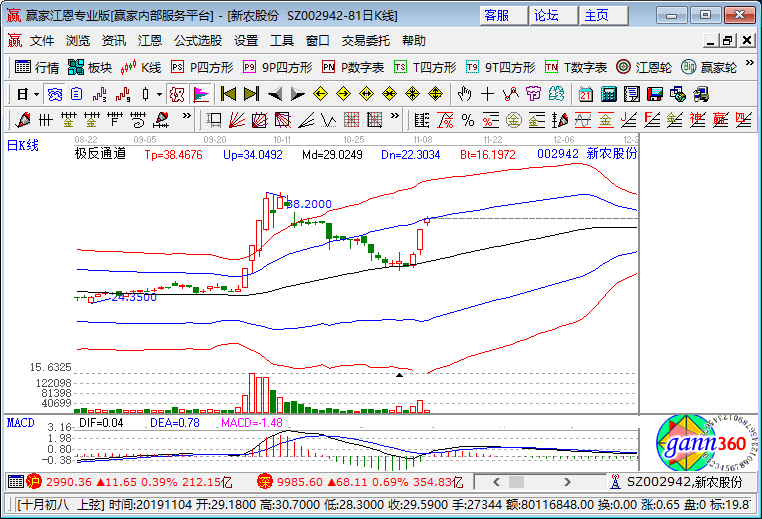Expand overflow chevron after grid-with-axes icon
Viewport: 762px width, 519px height.
point(395,116)
